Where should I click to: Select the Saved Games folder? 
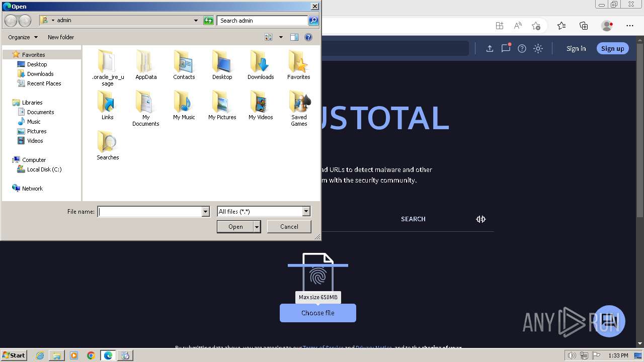(x=299, y=108)
